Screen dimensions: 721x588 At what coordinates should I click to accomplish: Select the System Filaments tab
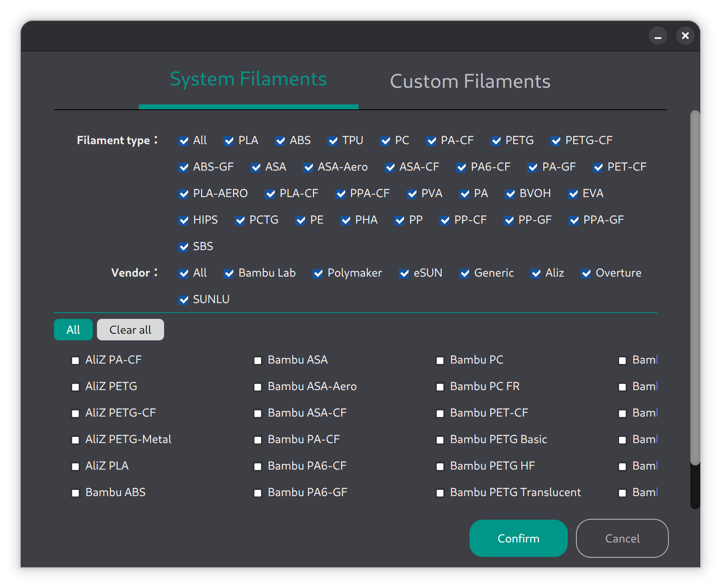(x=248, y=79)
